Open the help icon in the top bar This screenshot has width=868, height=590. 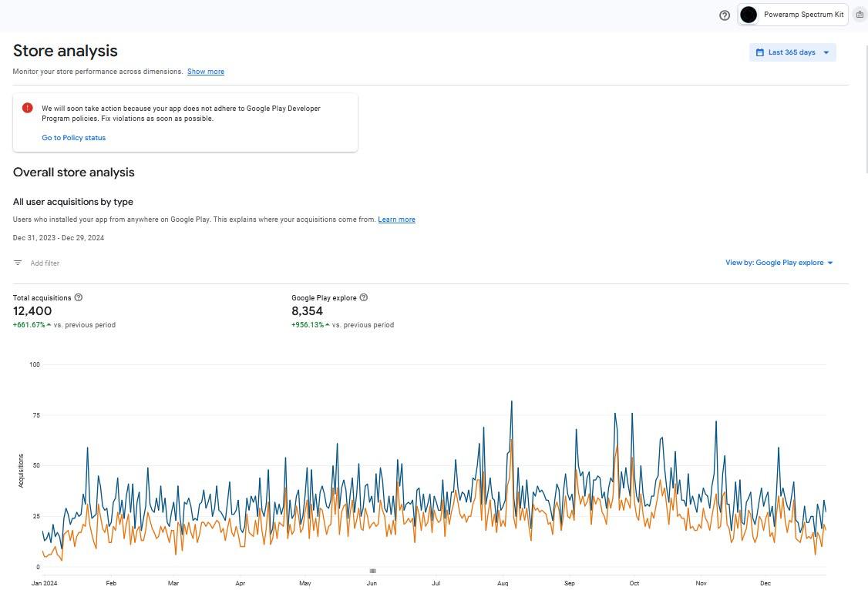pyautogui.click(x=724, y=15)
